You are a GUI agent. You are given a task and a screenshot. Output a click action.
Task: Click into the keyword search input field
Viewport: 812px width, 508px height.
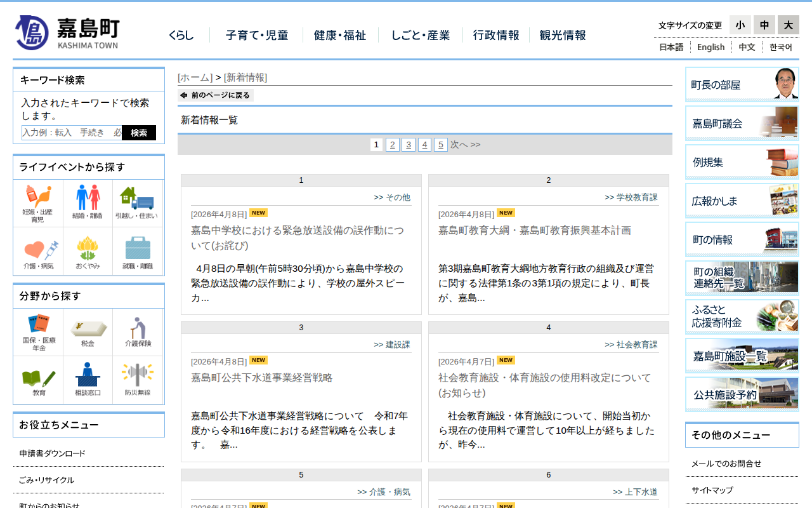coord(72,133)
